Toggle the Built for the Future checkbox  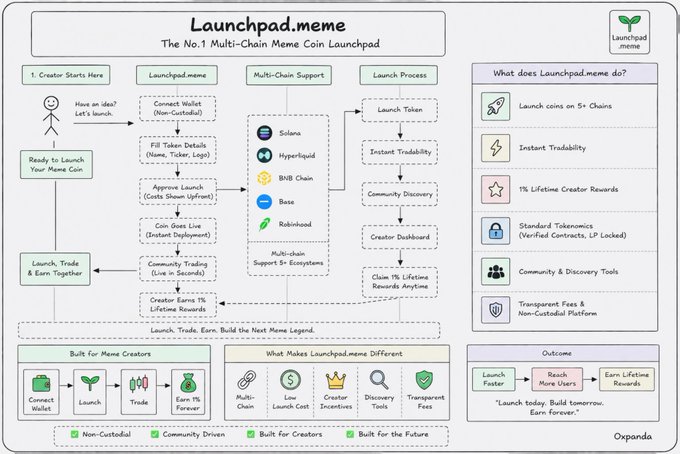point(350,434)
